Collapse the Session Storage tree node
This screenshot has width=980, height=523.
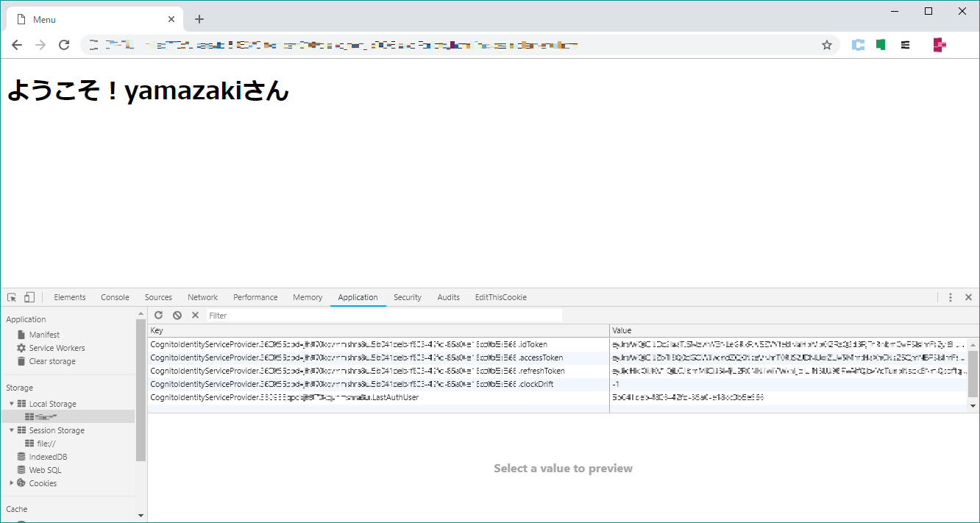(12, 430)
